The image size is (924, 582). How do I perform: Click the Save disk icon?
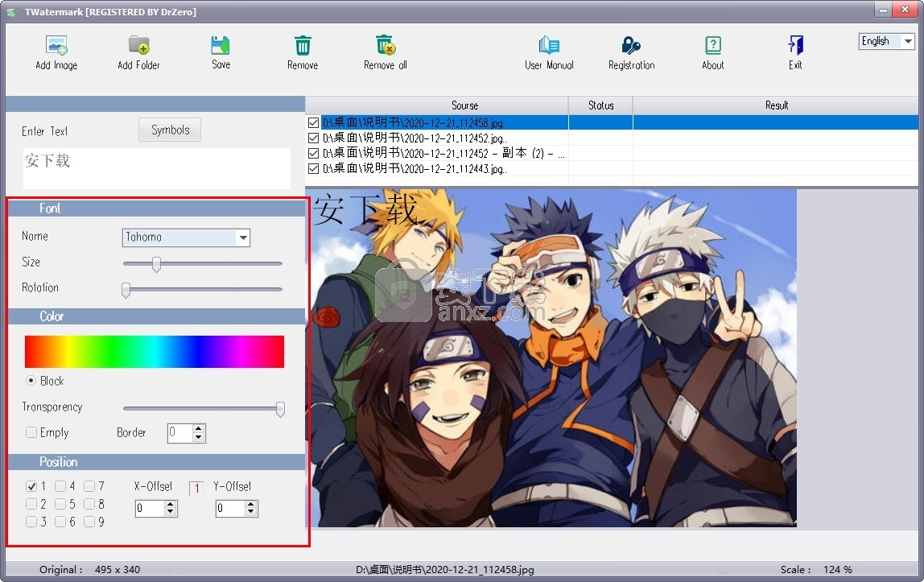click(221, 45)
